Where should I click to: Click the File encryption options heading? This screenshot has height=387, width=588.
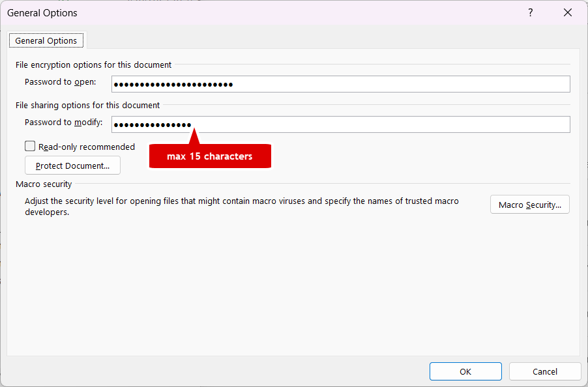click(x=93, y=65)
